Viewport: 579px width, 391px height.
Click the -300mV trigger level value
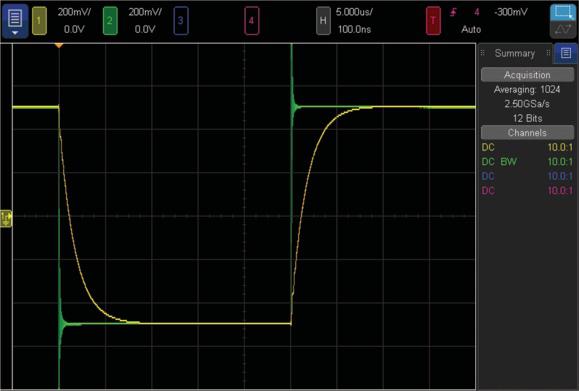coord(511,12)
